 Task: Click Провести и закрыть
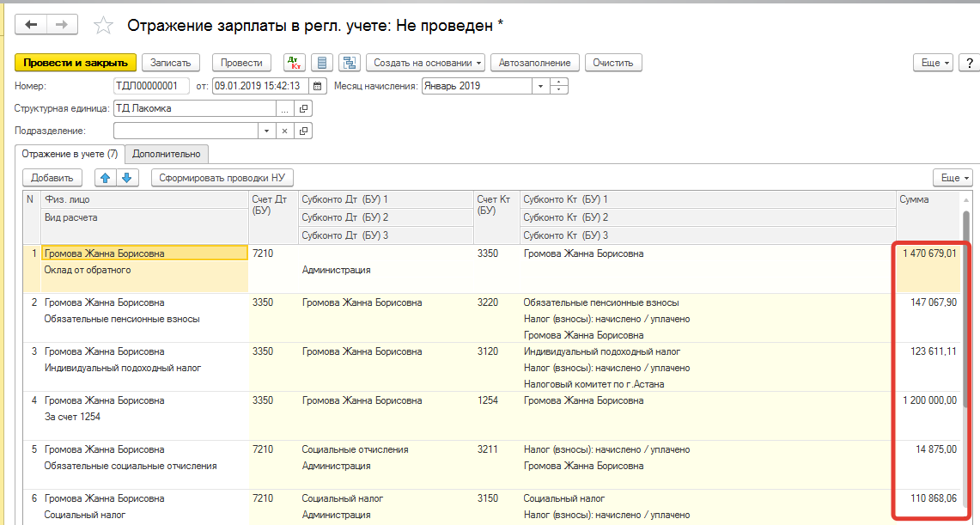coord(75,63)
